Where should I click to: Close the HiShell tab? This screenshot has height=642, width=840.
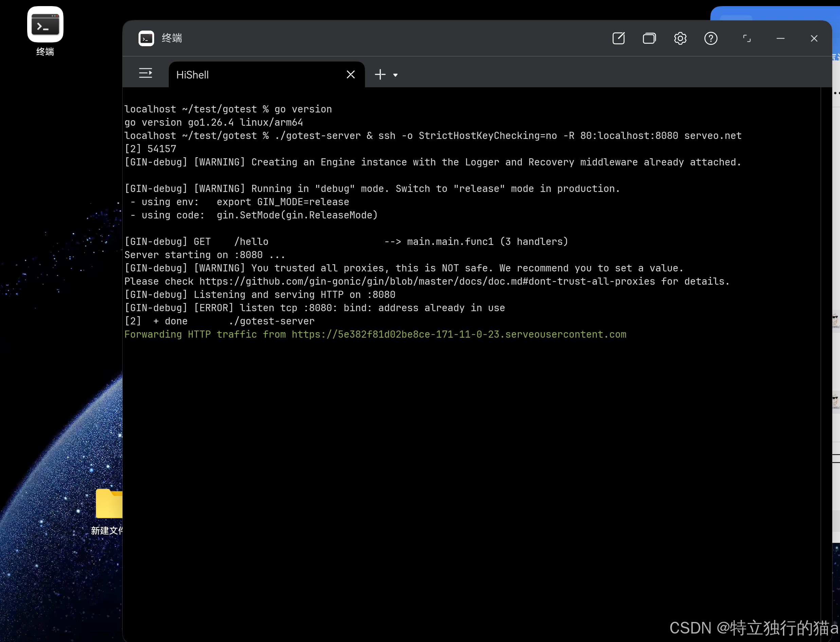[x=351, y=74]
